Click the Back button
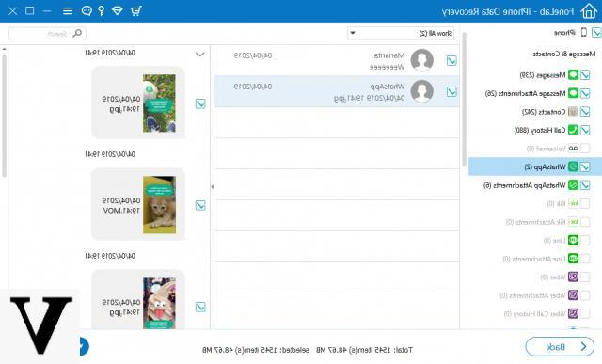 coord(560,347)
